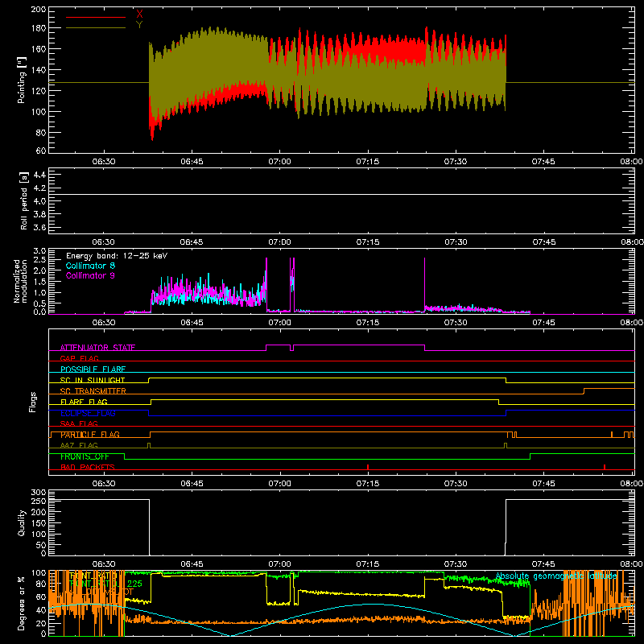Select the magenta 'Collimator 9' legend text
The width and height of the screenshot is (644, 644).
(90, 275)
